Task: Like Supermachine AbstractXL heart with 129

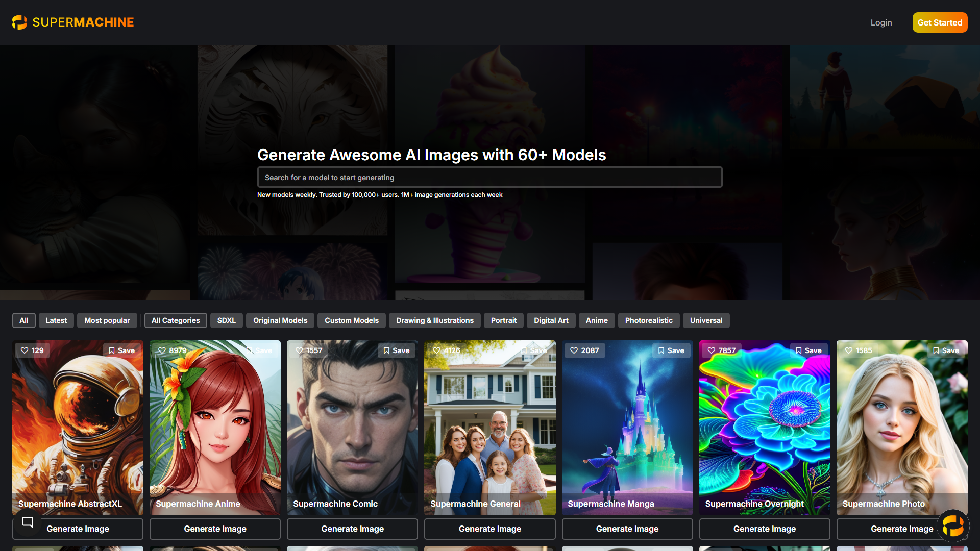Action: point(32,350)
